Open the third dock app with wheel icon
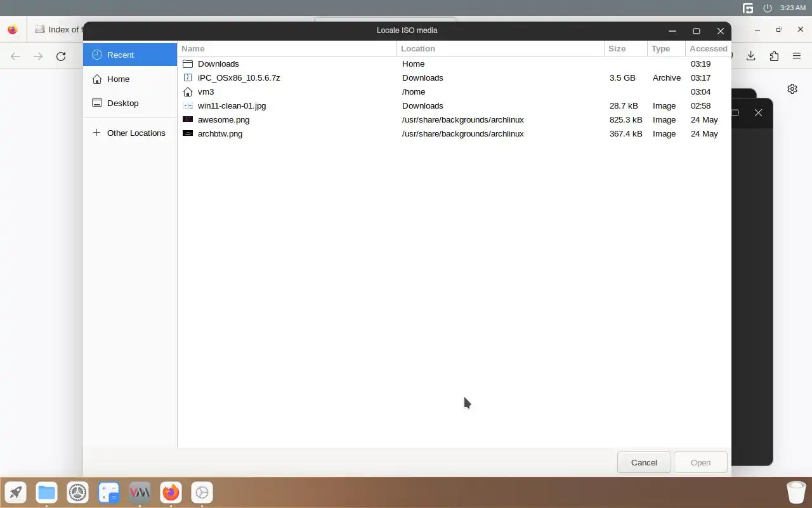This screenshot has height=508, width=812. tap(77, 492)
